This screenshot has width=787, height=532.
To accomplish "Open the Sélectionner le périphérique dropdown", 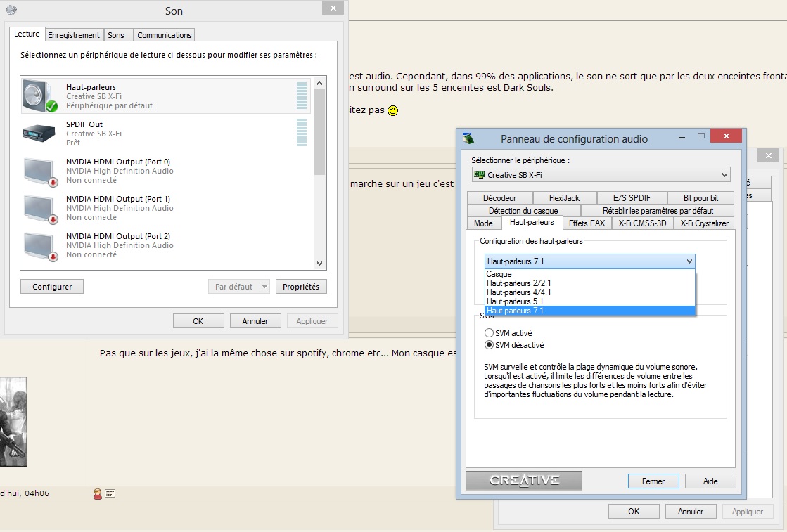I will [601, 175].
